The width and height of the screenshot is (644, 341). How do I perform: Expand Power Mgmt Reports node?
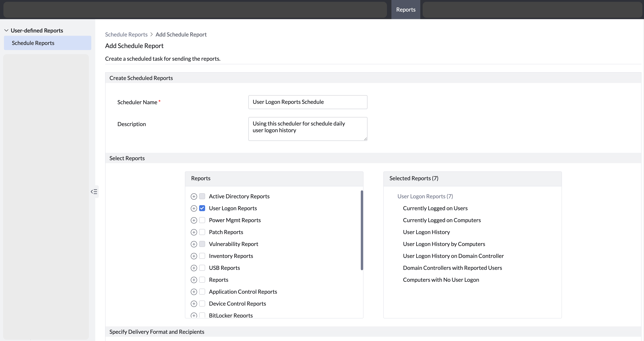[x=194, y=220]
